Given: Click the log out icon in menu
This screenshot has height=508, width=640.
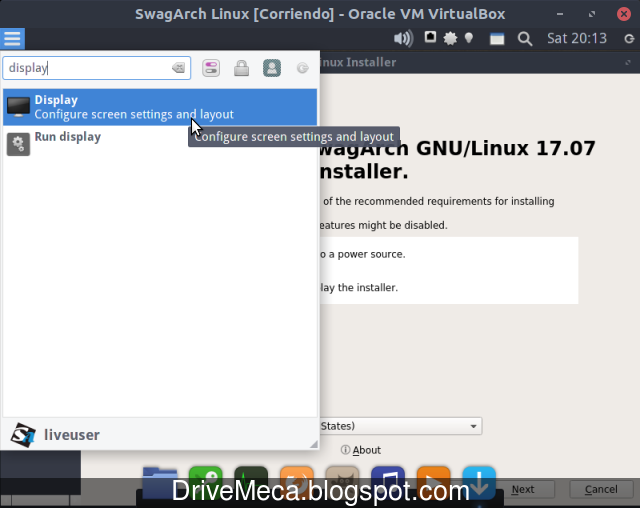Looking at the screenshot, I should click(x=302, y=68).
